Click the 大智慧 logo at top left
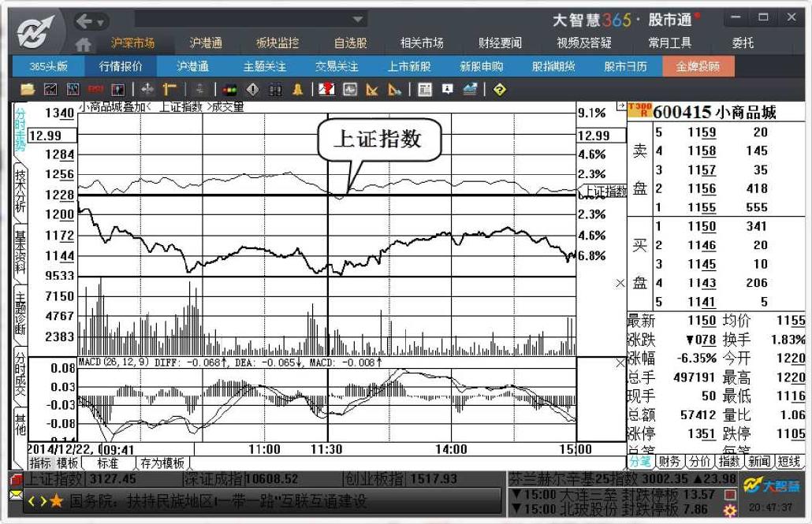812x524 pixels. (x=35, y=32)
